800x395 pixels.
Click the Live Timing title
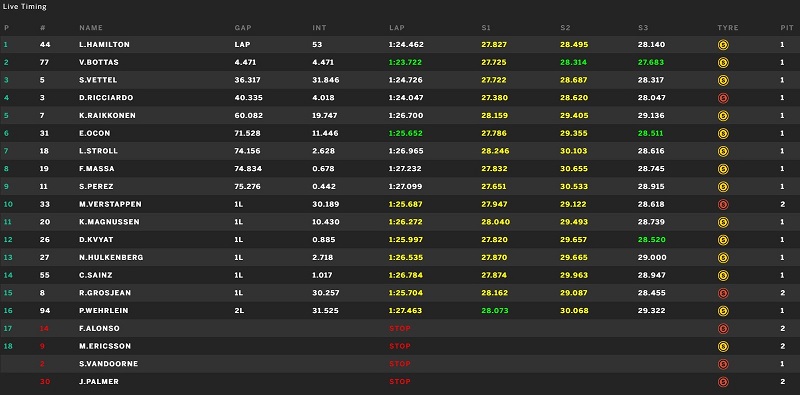point(24,7)
